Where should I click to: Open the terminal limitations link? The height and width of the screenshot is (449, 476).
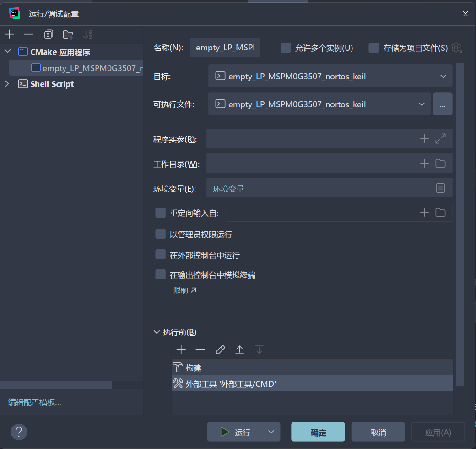click(184, 290)
